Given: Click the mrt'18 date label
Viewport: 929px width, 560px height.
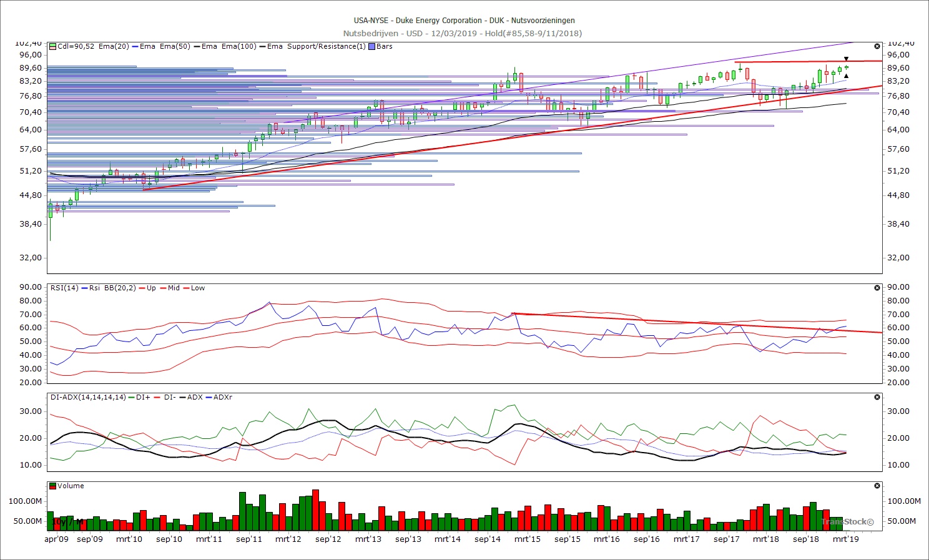Looking at the screenshot, I should [x=766, y=539].
